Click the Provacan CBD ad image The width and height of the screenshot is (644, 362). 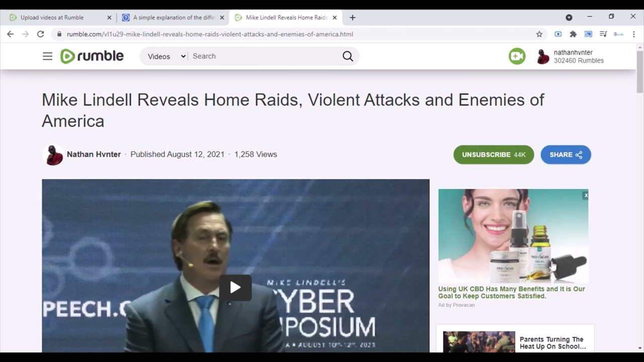[x=513, y=236]
